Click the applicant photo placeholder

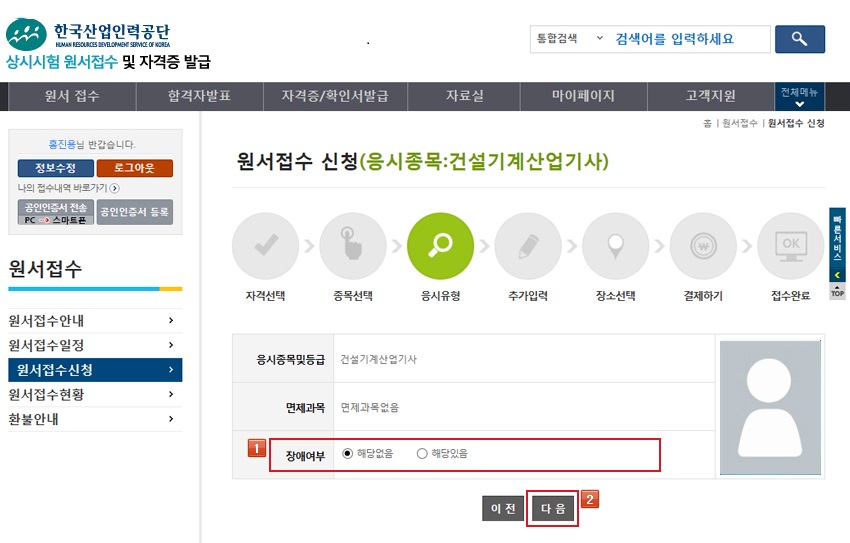[771, 406]
